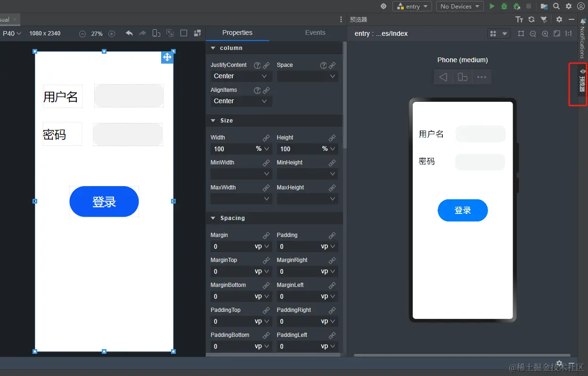The width and height of the screenshot is (588, 376).
Task: Refresh the previewer with reload icon
Action: [x=531, y=19]
